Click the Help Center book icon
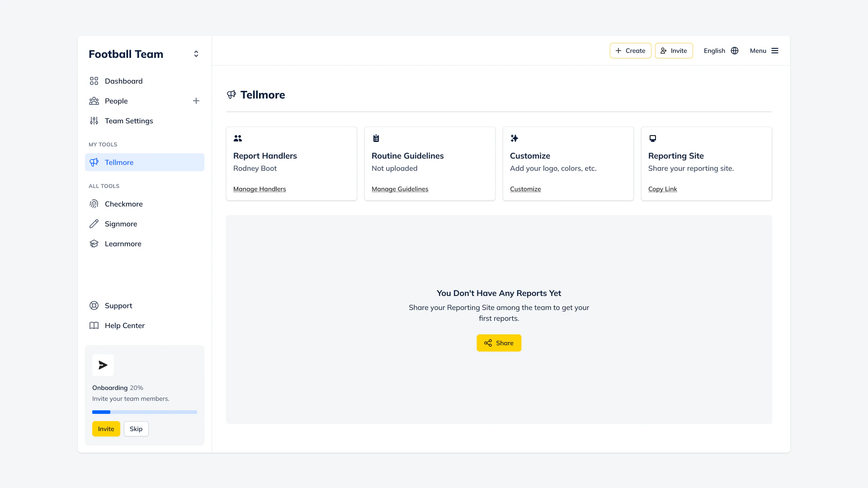 pos(94,325)
